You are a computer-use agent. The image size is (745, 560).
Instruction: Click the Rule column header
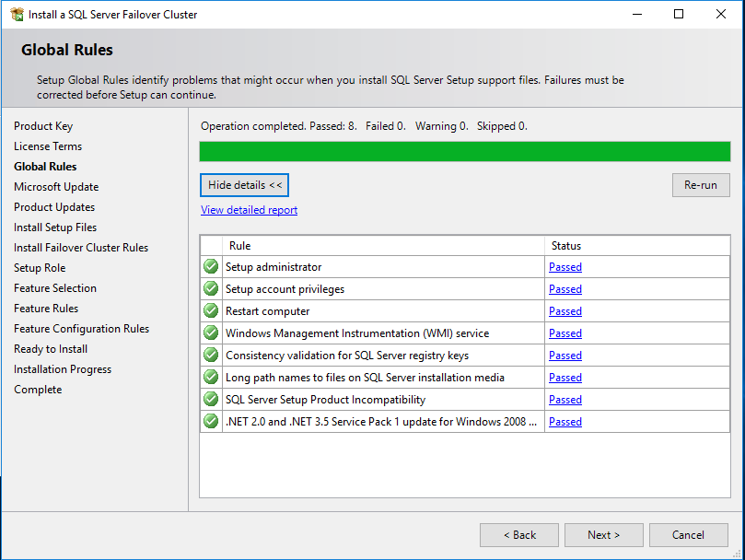tap(383, 246)
